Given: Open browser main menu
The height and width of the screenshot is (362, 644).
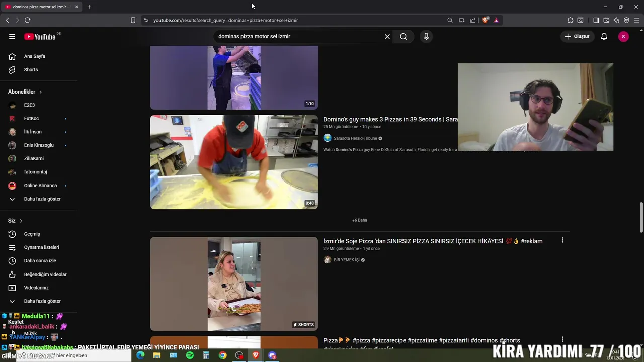Looking at the screenshot, I should click(x=636, y=20).
